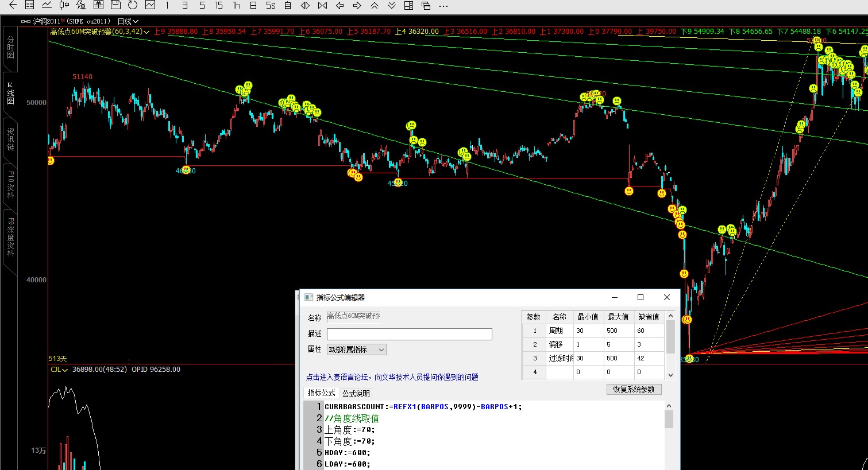Select the 15-minute period button
This screenshot has height=470, width=868.
pyautogui.click(x=219, y=5)
